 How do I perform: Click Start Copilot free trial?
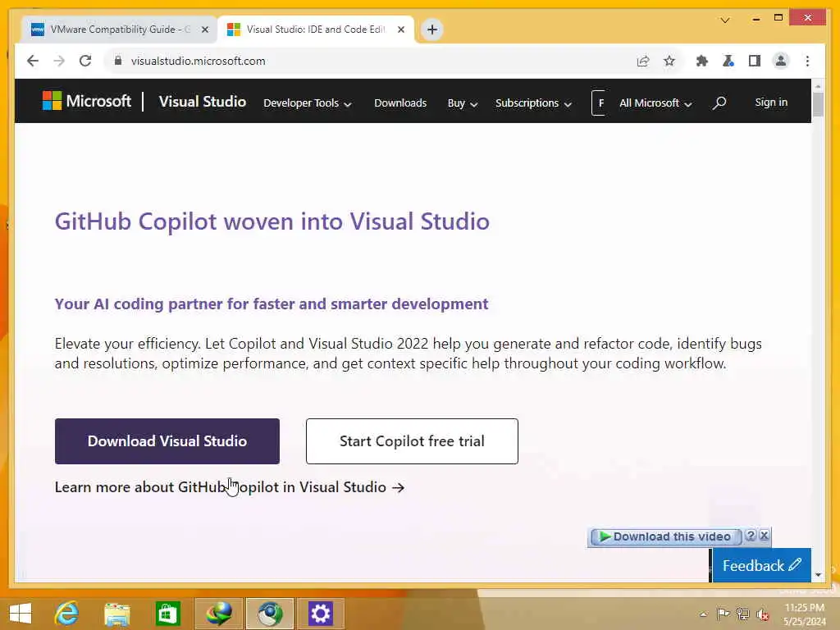click(412, 441)
